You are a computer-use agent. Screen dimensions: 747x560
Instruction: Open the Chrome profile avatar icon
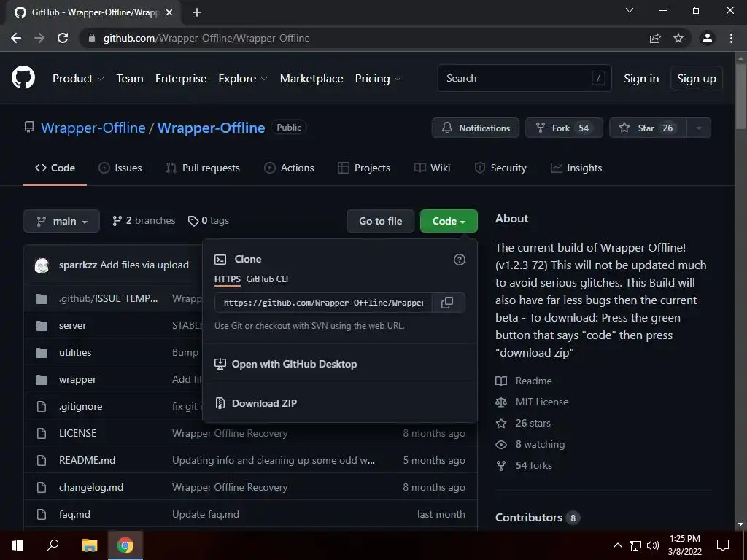(708, 38)
